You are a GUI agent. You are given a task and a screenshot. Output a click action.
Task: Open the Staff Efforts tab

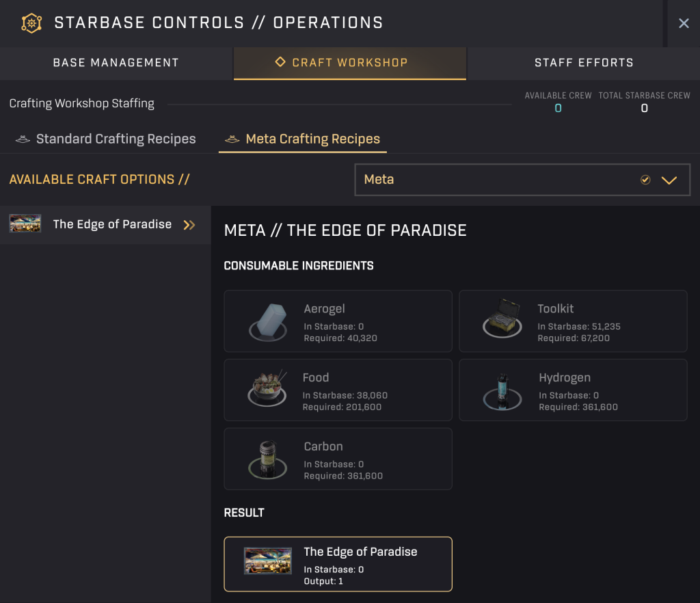(584, 62)
